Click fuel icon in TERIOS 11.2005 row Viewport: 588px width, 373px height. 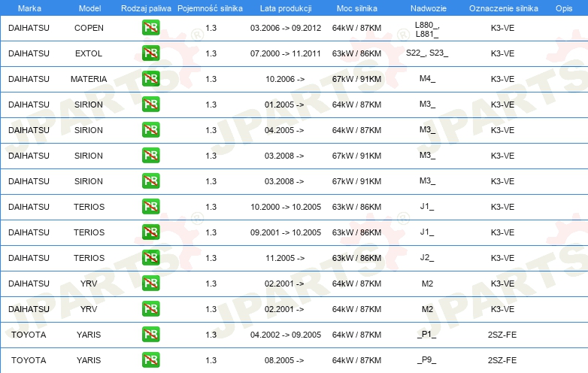point(150,257)
